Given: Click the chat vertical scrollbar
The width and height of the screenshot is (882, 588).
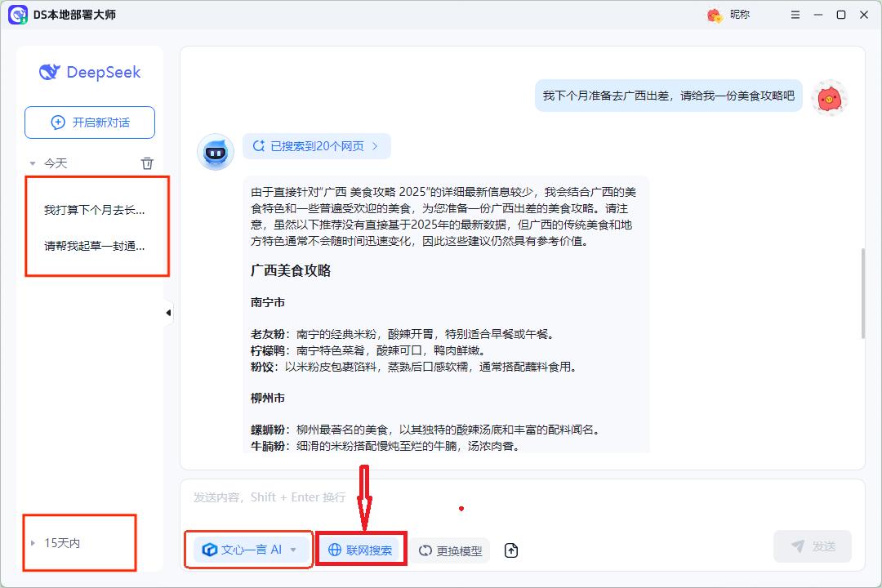Looking at the screenshot, I should 862,294.
